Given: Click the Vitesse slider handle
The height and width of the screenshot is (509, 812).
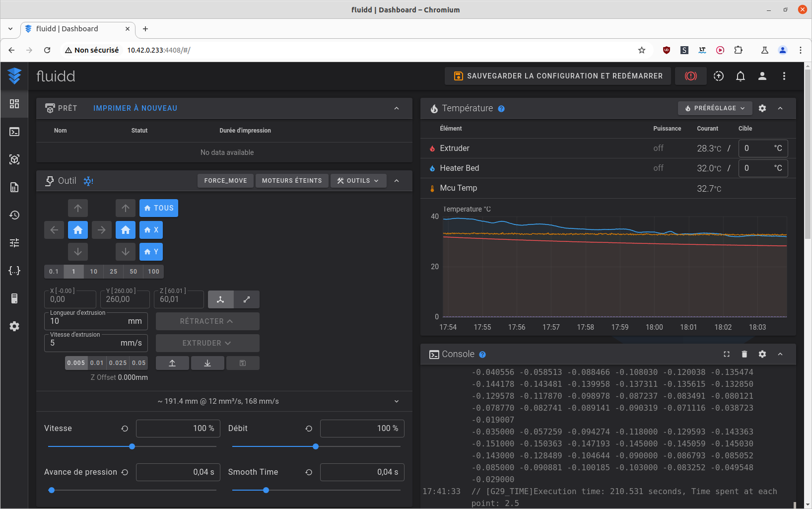Looking at the screenshot, I should pos(132,446).
